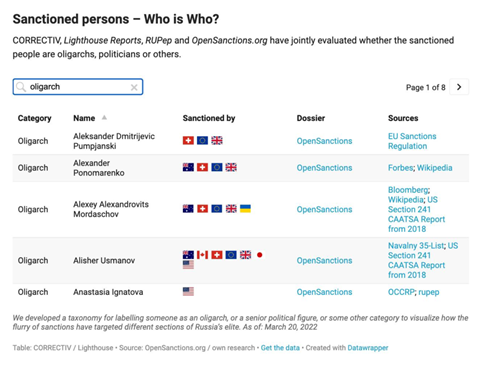Open OpenSanctions dossier for Alisher Usmanov
The height and width of the screenshot is (368, 494).
(x=324, y=260)
